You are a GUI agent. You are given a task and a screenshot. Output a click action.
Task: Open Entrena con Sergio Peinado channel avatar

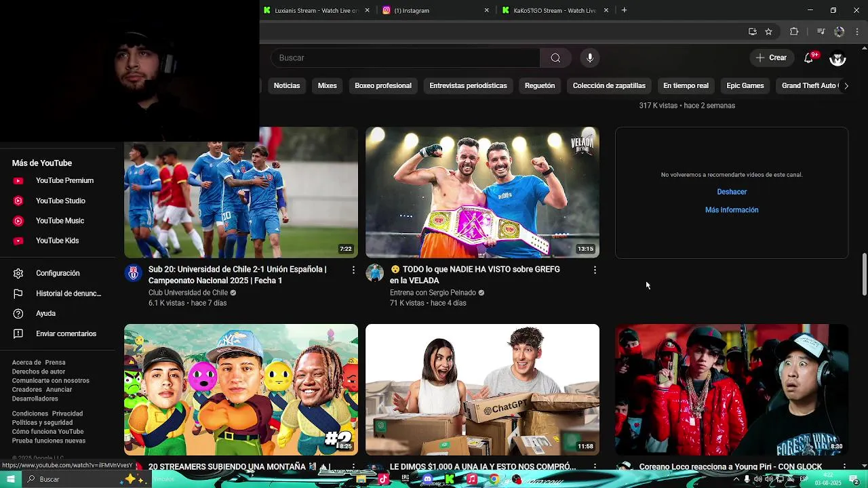click(x=375, y=273)
